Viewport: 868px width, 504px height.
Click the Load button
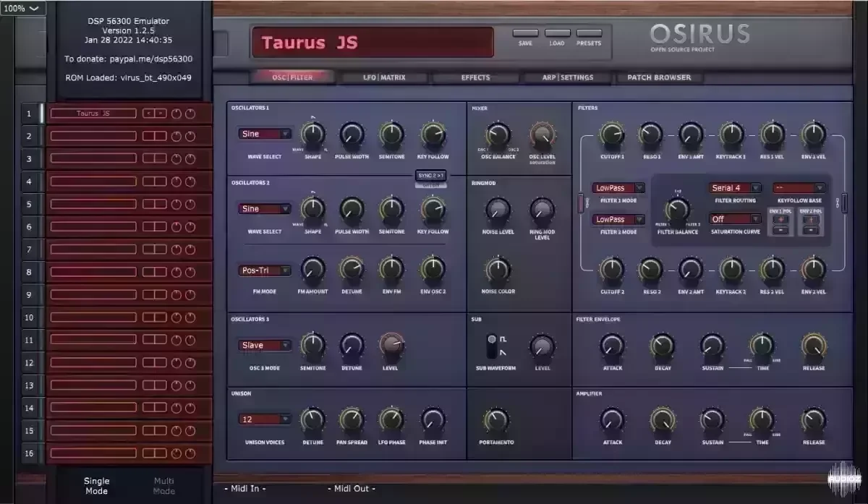coord(557,34)
